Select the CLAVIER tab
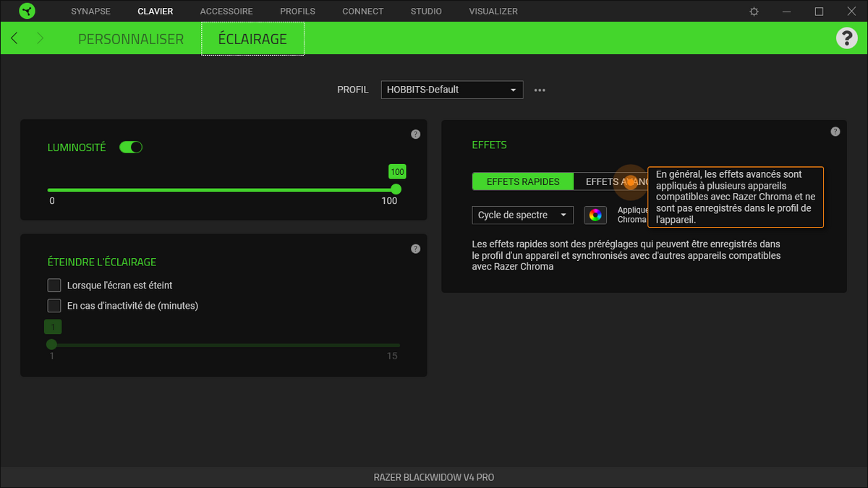The image size is (868, 488). [156, 12]
